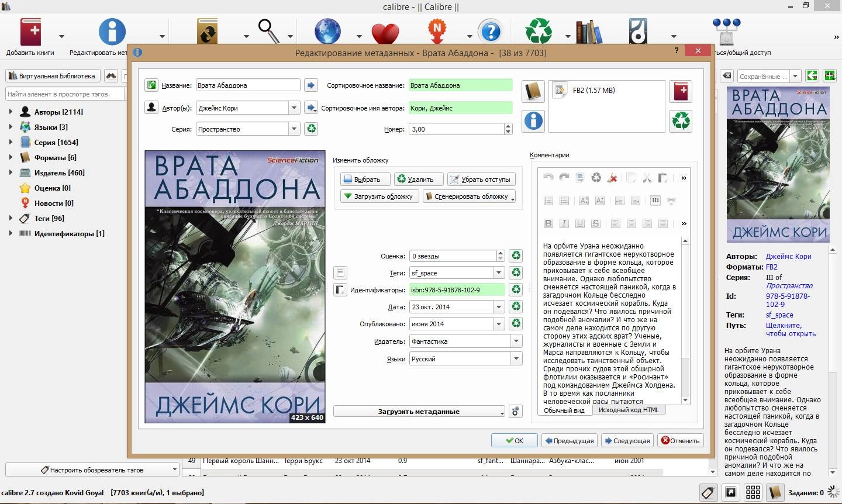Viewport: 842px width, 504px height.
Task: Click the remove format recycle icon
Action: (681, 121)
